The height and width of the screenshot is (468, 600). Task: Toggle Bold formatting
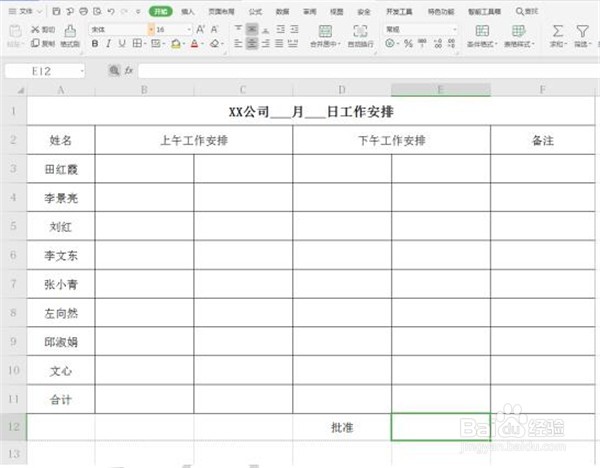[95, 44]
